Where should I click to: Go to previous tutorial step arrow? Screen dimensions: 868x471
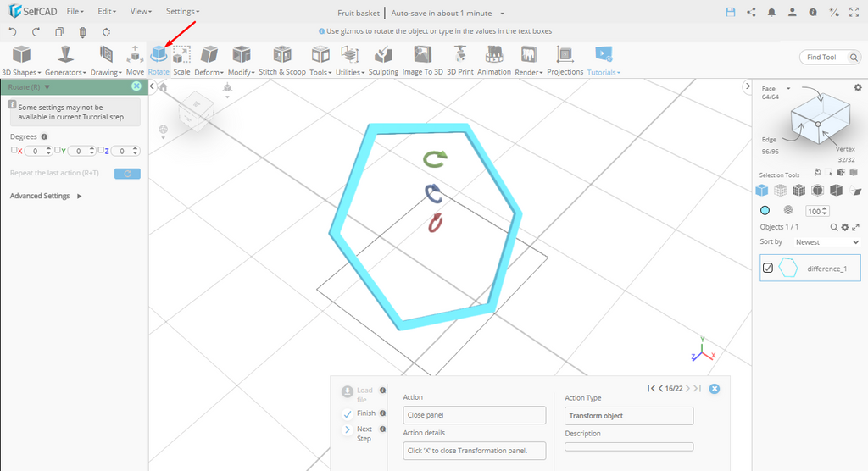[x=661, y=389]
